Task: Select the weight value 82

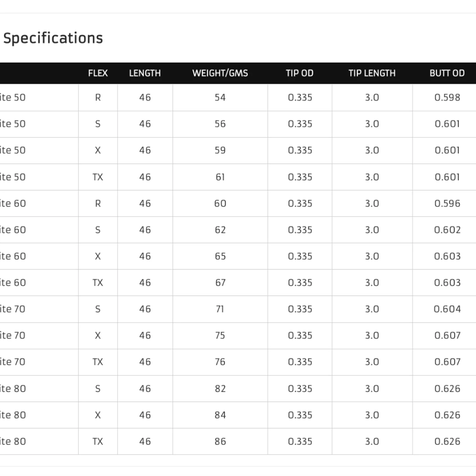Action: point(220,389)
